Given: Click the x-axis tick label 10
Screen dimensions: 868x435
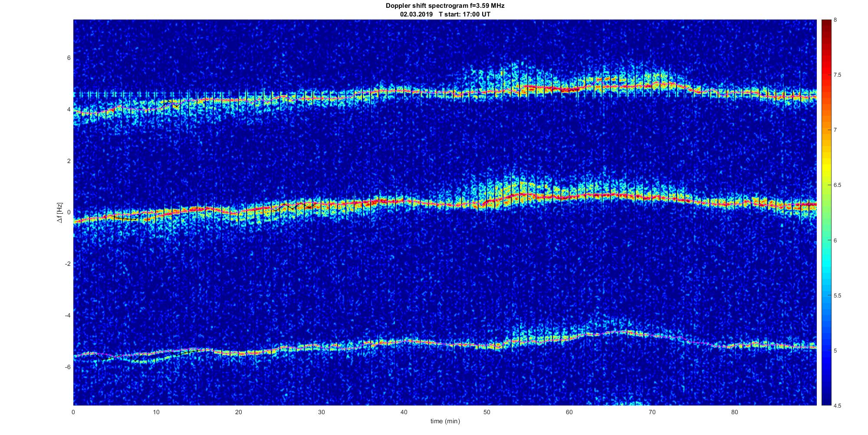Looking at the screenshot, I should [x=156, y=412].
